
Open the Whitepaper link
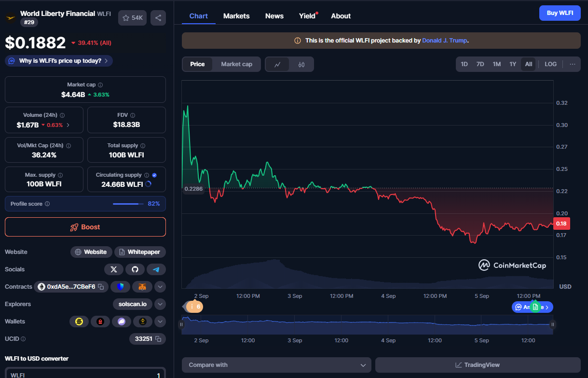[x=140, y=252]
